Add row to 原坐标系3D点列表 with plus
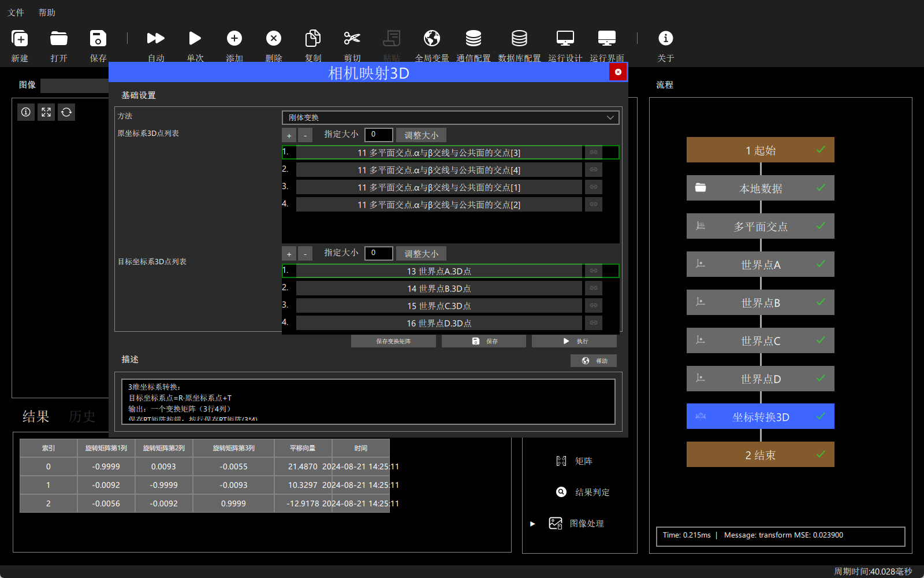Viewport: 924px width, 578px height. pos(289,135)
